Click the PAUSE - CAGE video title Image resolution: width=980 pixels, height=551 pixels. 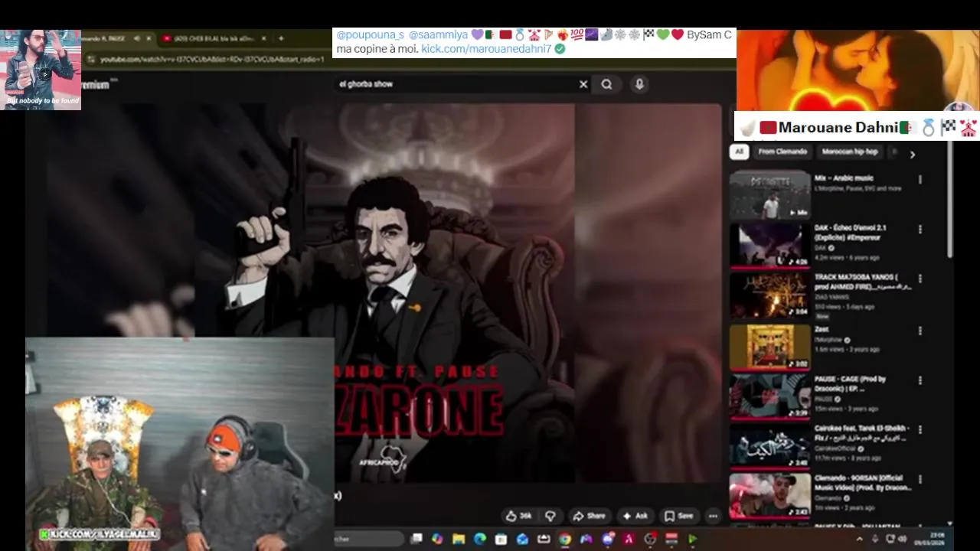click(851, 383)
